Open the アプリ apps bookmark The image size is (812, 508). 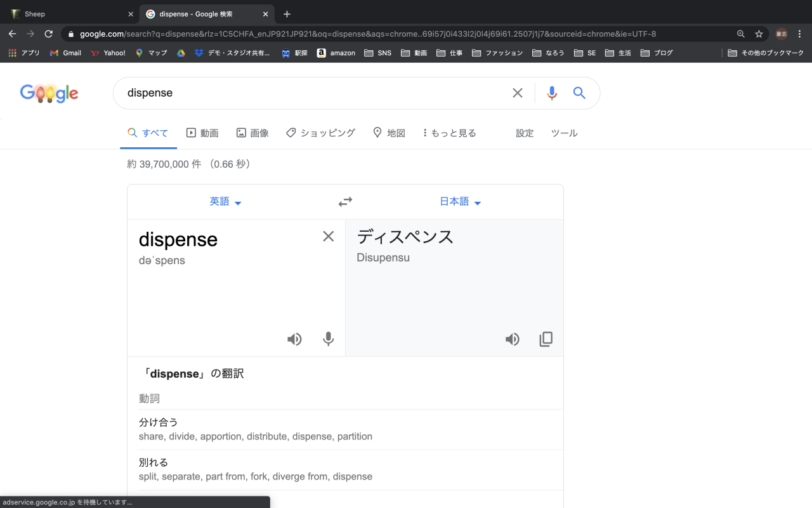point(24,53)
